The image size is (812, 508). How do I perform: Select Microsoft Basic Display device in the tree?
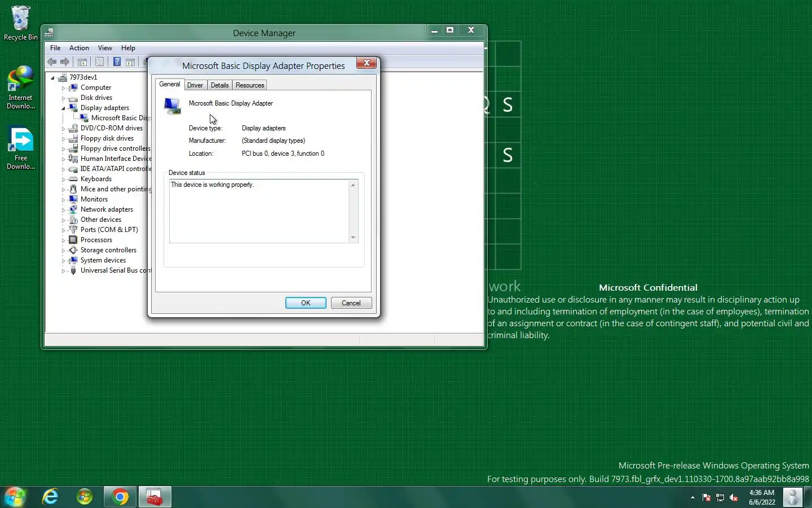115,118
